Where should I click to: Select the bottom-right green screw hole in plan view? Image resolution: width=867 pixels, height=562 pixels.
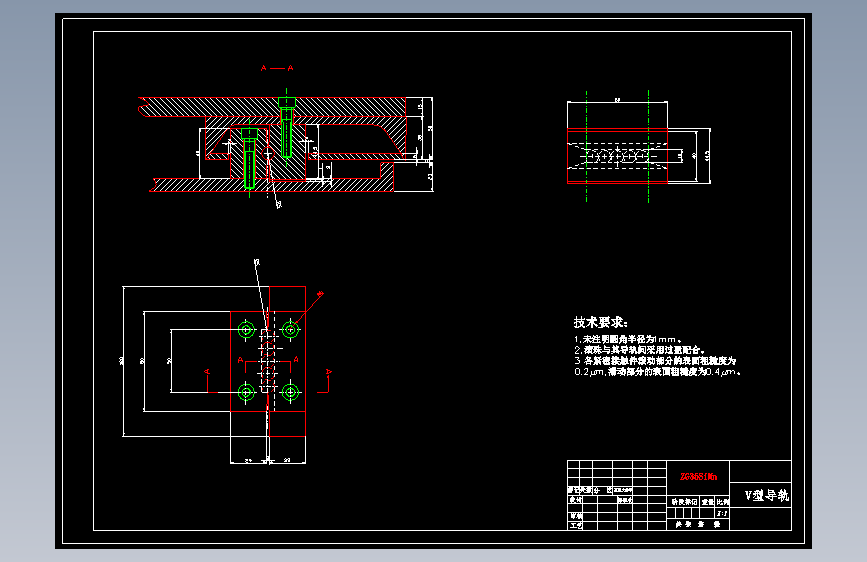click(290, 392)
